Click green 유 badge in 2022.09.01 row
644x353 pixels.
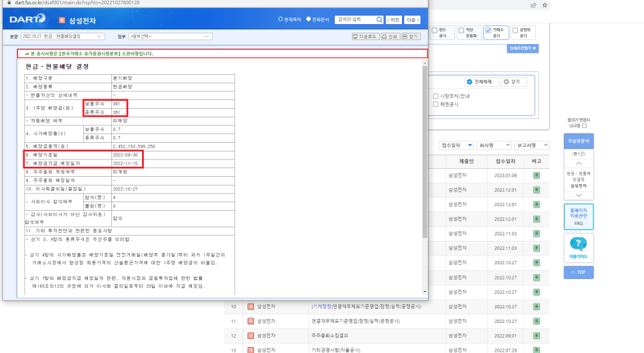click(x=537, y=336)
